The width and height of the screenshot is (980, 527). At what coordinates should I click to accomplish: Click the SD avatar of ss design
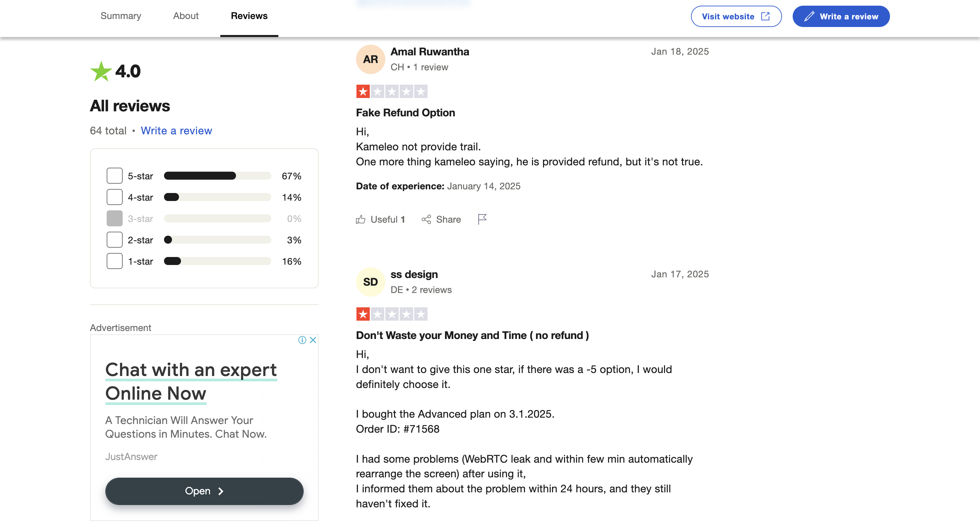(371, 282)
